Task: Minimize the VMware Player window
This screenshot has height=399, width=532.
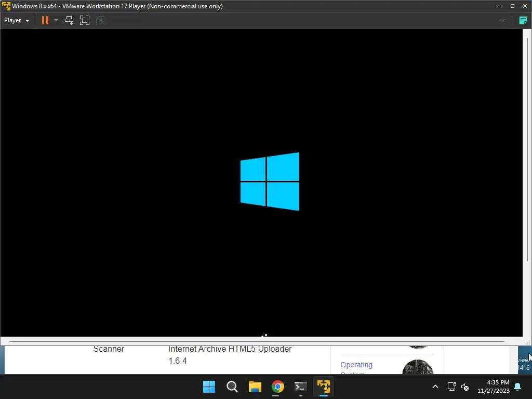Action: [500, 6]
